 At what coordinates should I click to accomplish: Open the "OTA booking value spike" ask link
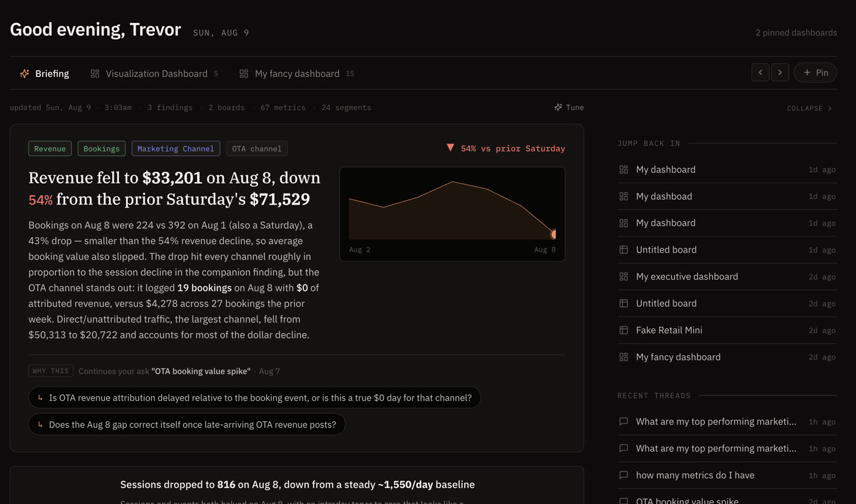[x=201, y=371]
